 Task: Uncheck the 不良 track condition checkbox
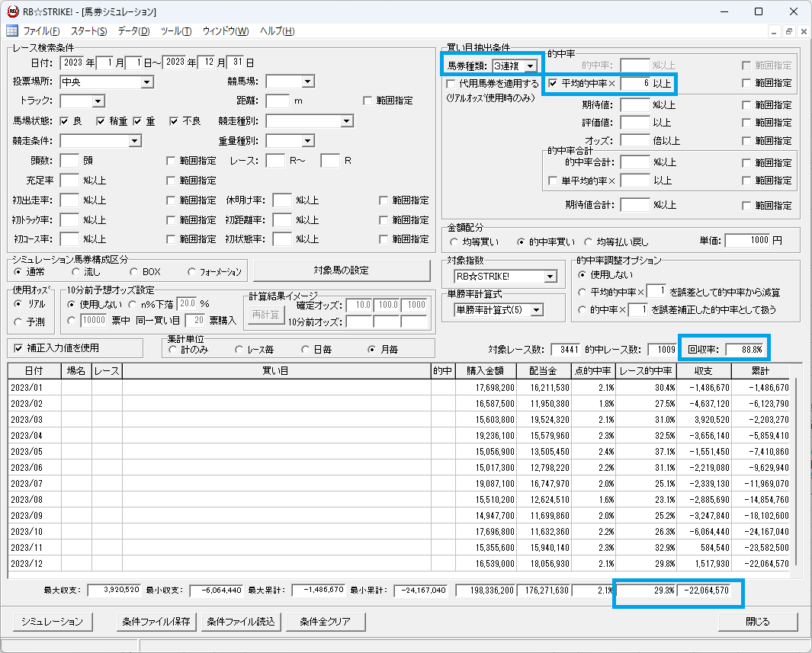pos(174,121)
